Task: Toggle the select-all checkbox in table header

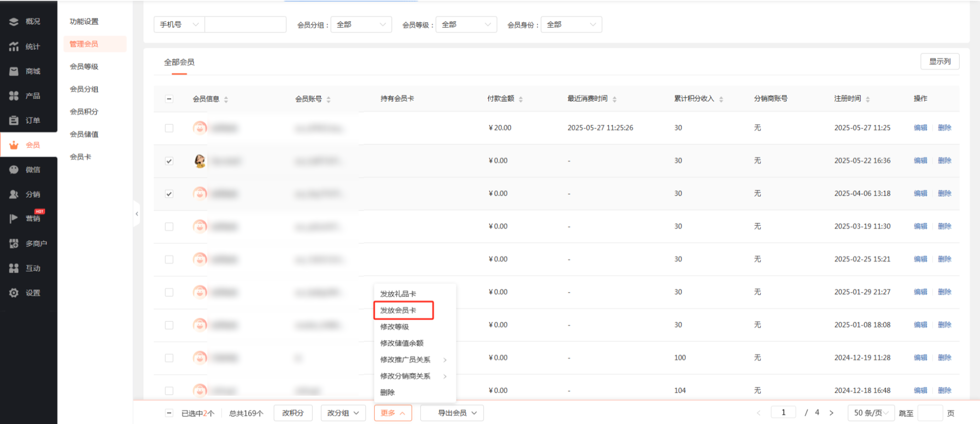Action: pyautogui.click(x=169, y=99)
